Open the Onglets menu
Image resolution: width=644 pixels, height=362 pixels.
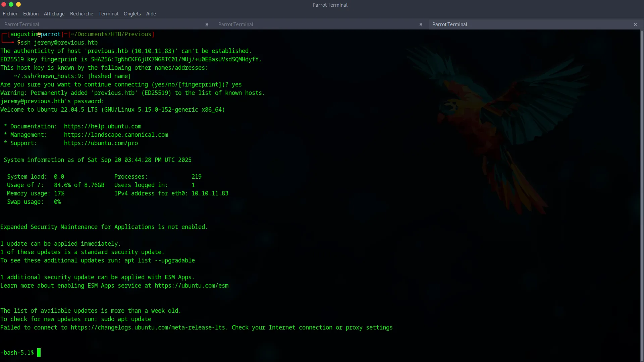[132, 14]
